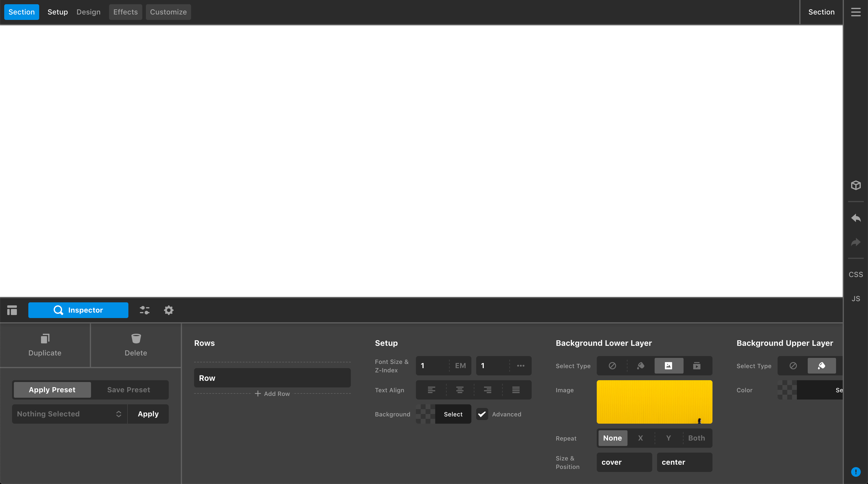
Task: Click the blue notification alert icon
Action: click(x=856, y=472)
